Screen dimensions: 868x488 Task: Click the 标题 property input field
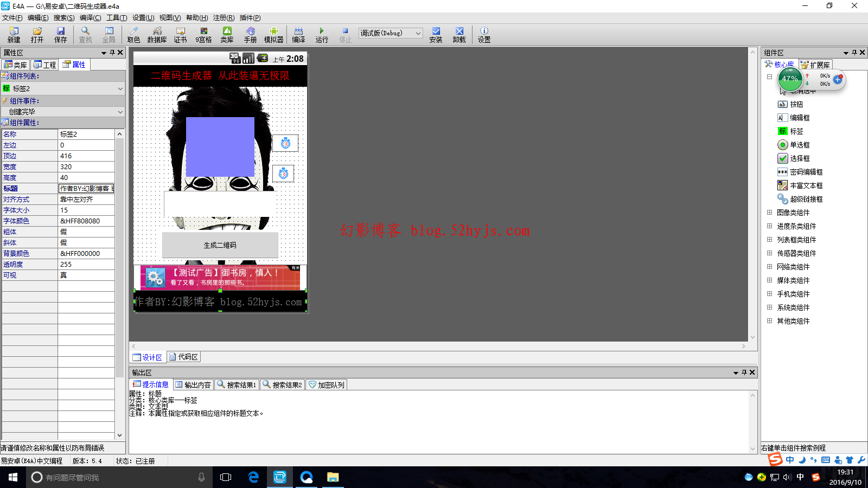click(86, 189)
